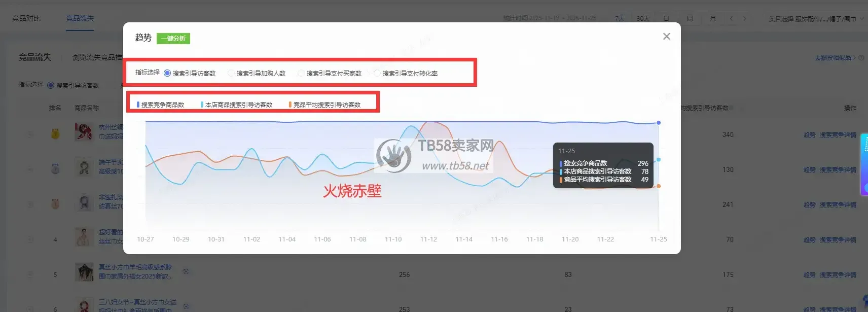
Task: Open 趋势 link in the 70 row
Action: (x=809, y=240)
